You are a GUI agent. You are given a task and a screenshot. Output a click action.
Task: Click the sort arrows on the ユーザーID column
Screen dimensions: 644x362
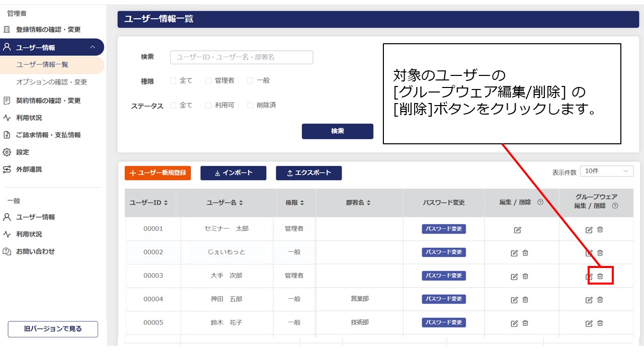coord(167,203)
